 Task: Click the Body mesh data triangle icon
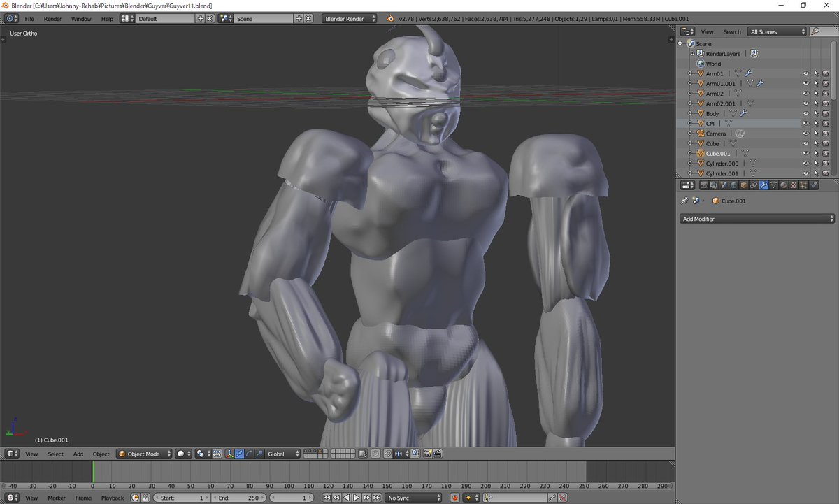[x=733, y=113]
